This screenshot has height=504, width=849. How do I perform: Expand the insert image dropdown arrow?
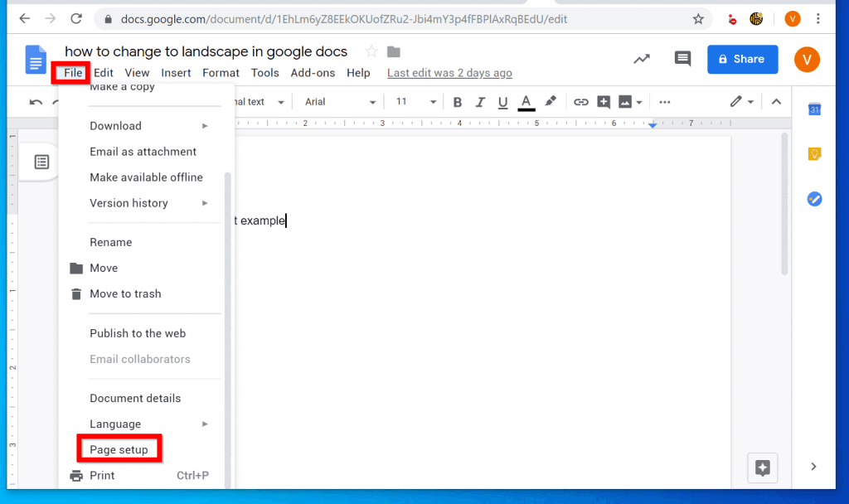click(x=639, y=102)
